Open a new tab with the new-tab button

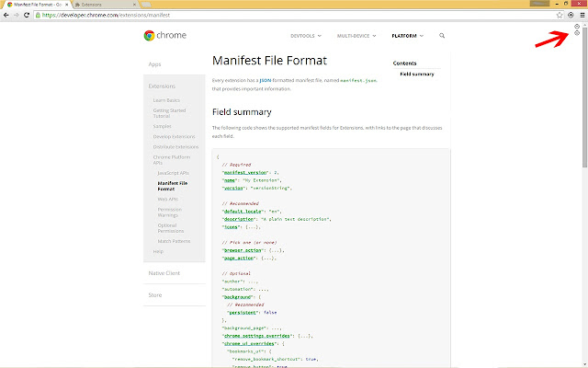146,5
